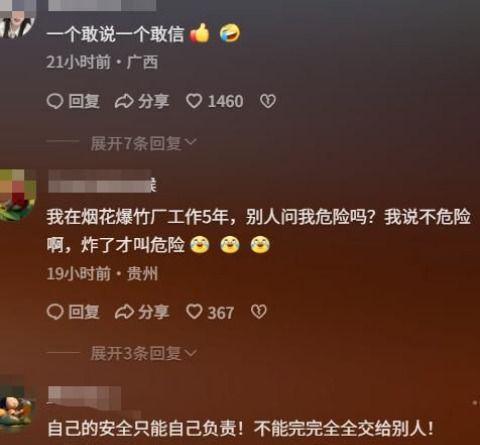
Task: Open blurred username of 贵州 commenter
Action: [102, 182]
